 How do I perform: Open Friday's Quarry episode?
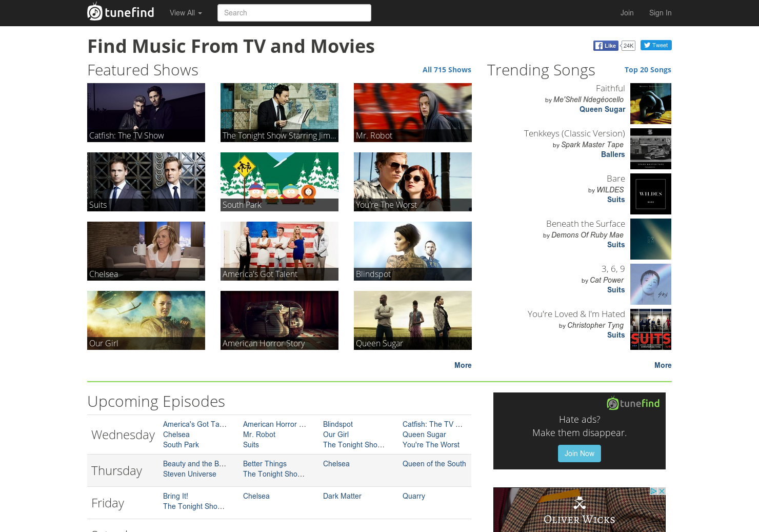click(x=414, y=496)
